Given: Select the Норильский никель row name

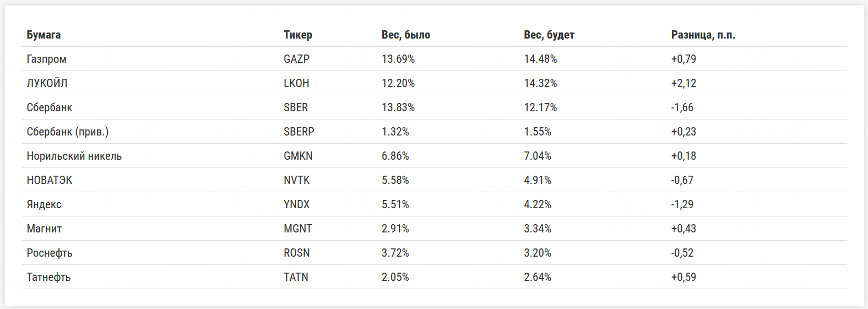Looking at the screenshot, I should click(74, 156).
